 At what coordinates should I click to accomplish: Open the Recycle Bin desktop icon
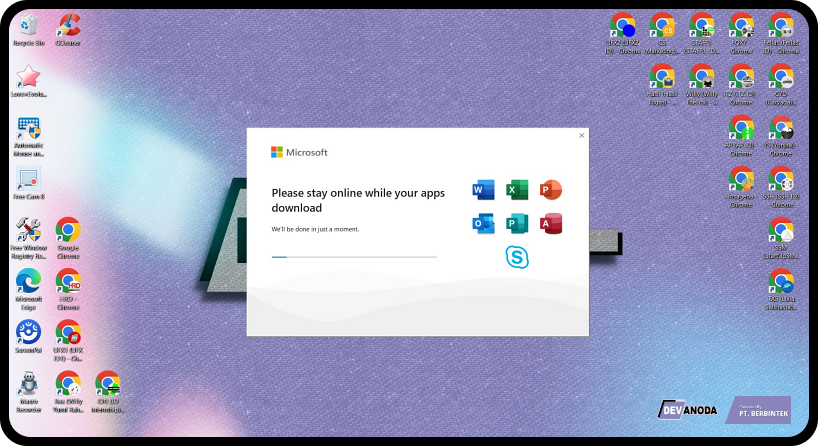pos(29,30)
